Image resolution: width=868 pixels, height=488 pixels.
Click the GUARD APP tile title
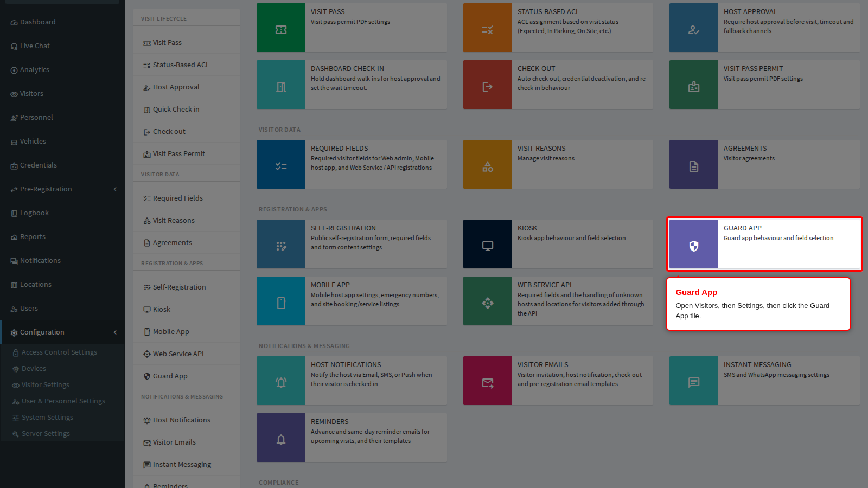tap(743, 228)
